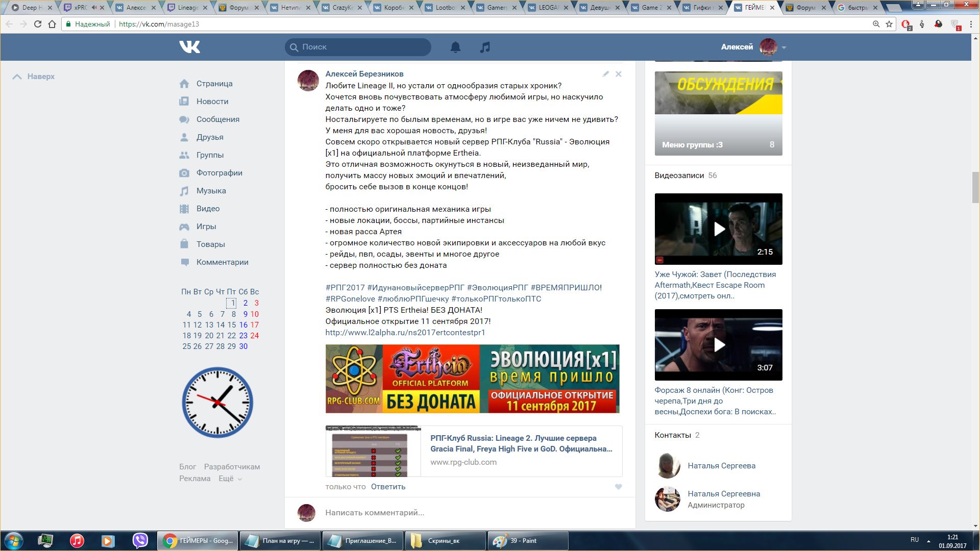Like the post with heart icon
Screen dimensions: 980x551
618,487
